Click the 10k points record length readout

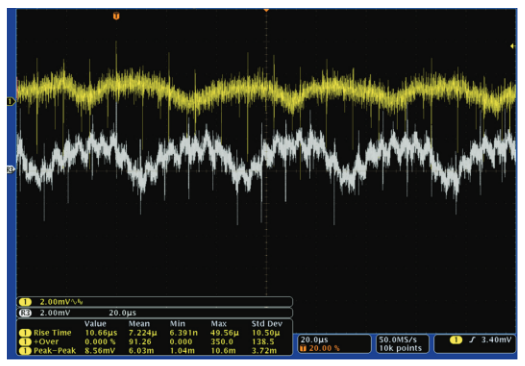coord(400,348)
